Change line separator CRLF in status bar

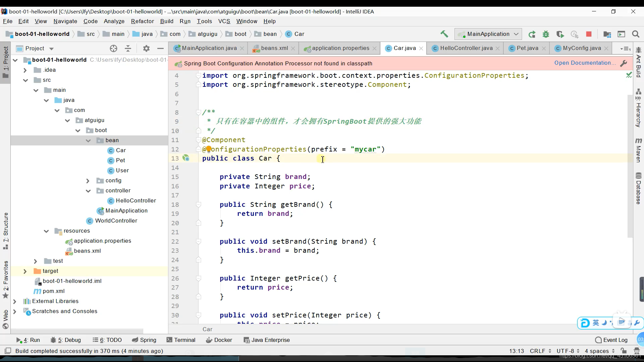coord(541,351)
